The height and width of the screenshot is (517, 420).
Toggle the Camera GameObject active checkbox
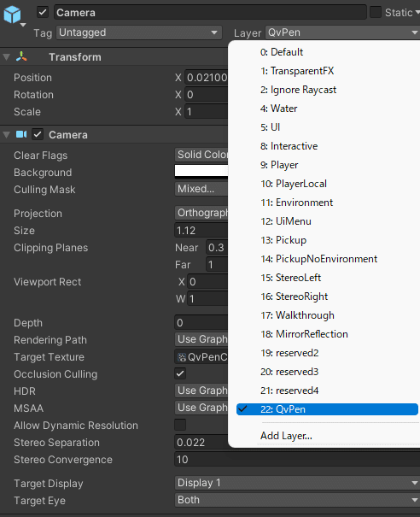click(x=43, y=13)
